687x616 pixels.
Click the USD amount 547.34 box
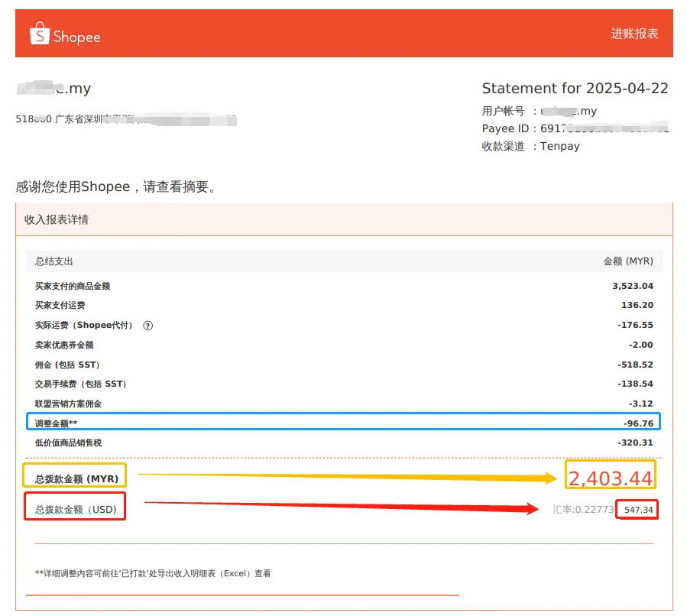pos(637,507)
